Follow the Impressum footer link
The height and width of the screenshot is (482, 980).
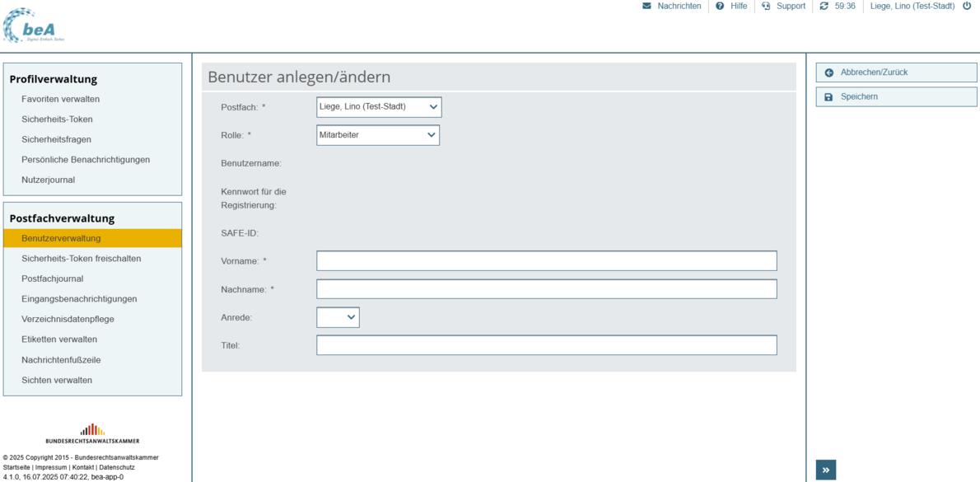(x=51, y=467)
